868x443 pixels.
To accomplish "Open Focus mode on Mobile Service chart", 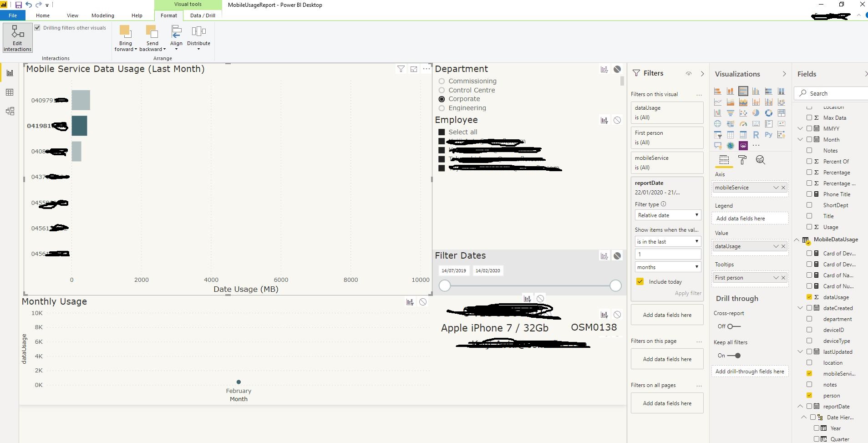I will [414, 69].
